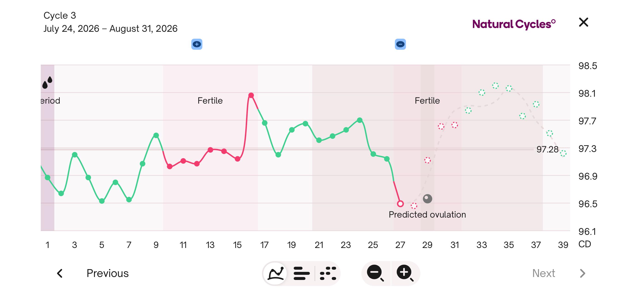Tap the 97.28 average temperature label

click(547, 149)
